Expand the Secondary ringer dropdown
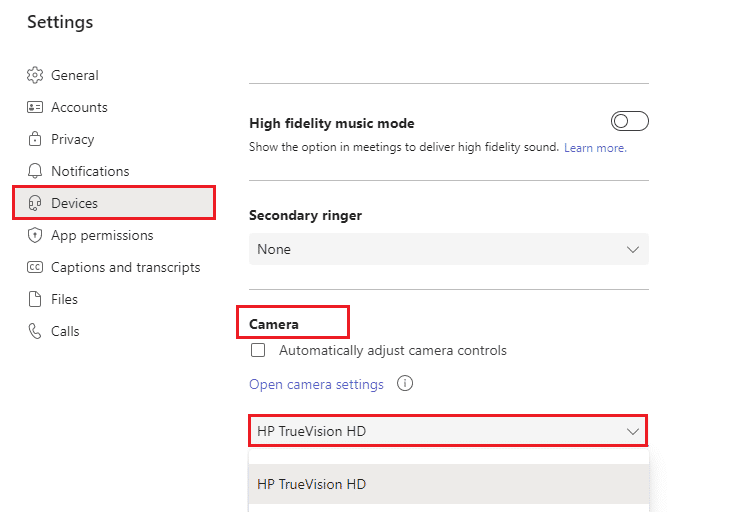Screen dimensions: 730x512 coord(448,249)
